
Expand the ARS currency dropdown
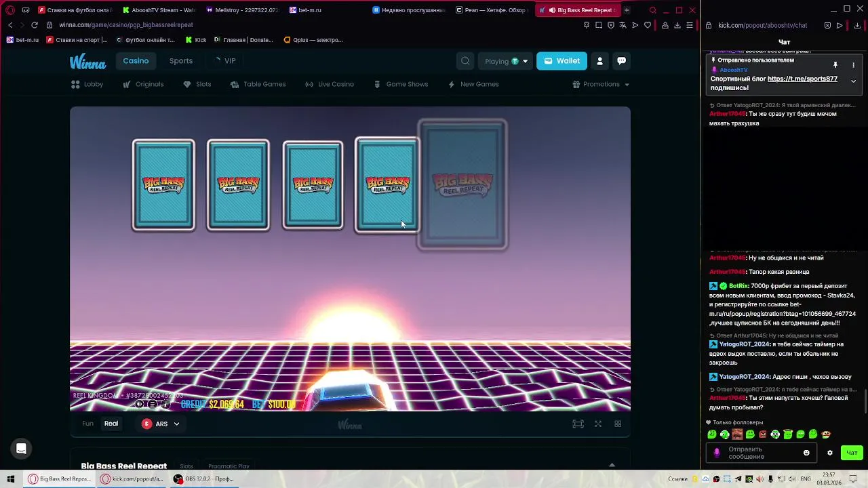click(161, 424)
